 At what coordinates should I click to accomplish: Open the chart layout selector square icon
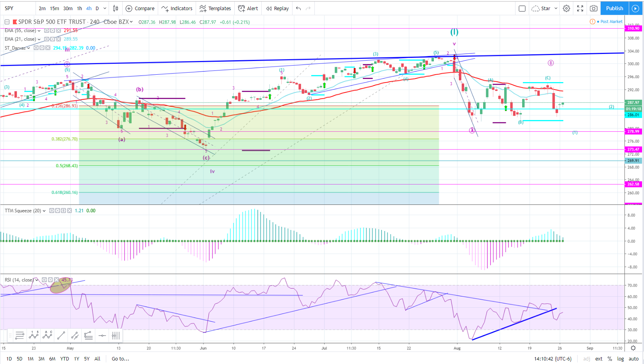(522, 8)
